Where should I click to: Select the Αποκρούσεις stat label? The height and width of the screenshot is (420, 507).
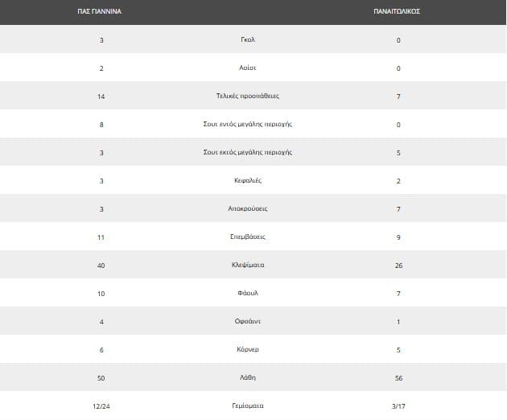pos(249,208)
